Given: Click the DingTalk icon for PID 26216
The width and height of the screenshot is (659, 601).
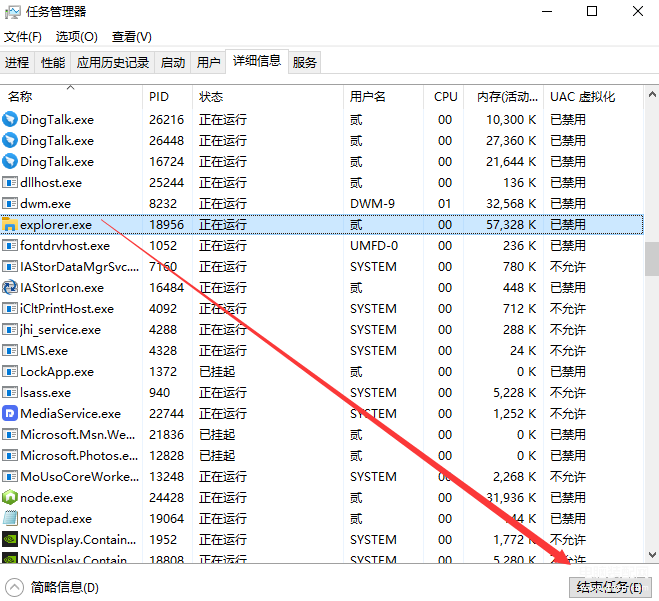Looking at the screenshot, I should pyautogui.click(x=10, y=119).
